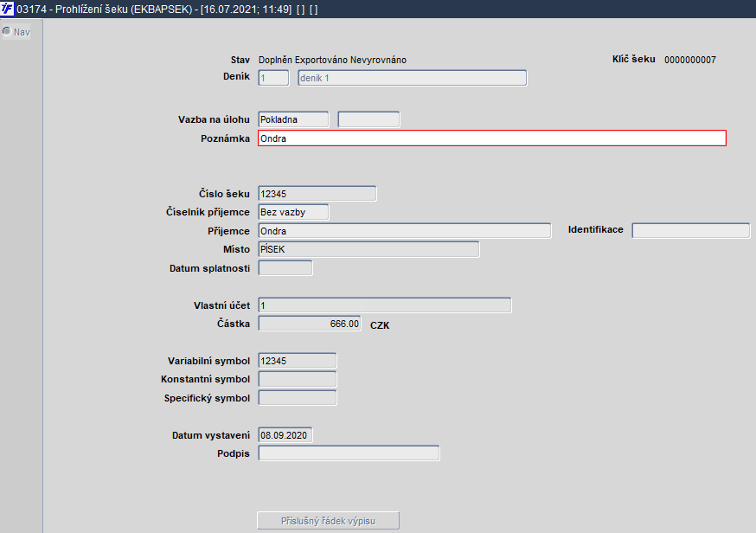Click the Klíč šeku value 0000000007
This screenshot has width=756, height=533.
(x=690, y=60)
